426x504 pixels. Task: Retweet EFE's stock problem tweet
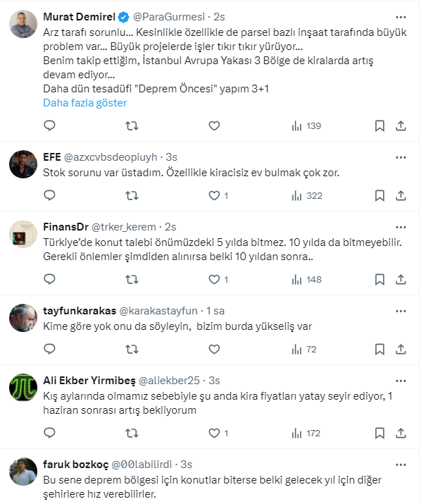click(x=132, y=195)
